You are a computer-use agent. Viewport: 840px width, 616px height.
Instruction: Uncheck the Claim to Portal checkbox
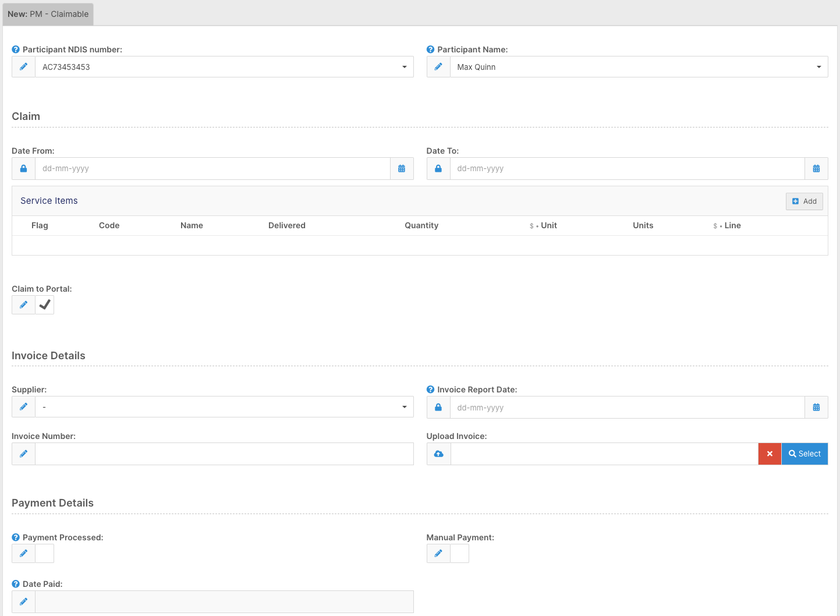click(x=45, y=305)
